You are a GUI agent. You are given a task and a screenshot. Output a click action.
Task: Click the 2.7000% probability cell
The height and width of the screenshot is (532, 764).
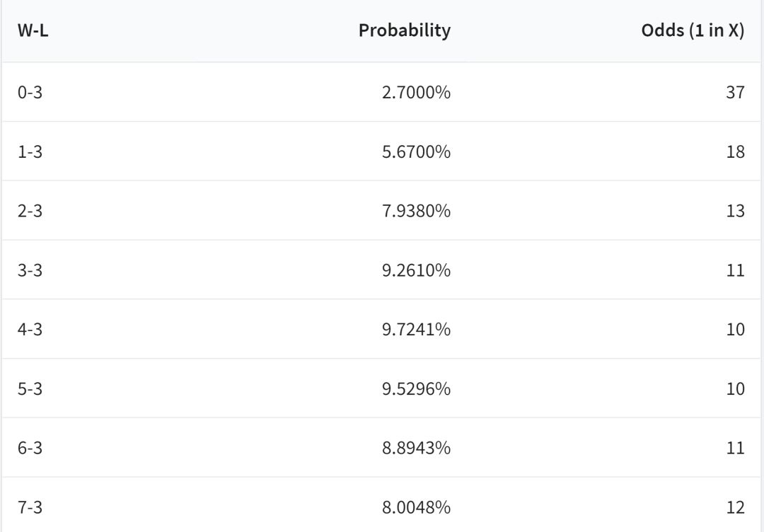(x=416, y=92)
